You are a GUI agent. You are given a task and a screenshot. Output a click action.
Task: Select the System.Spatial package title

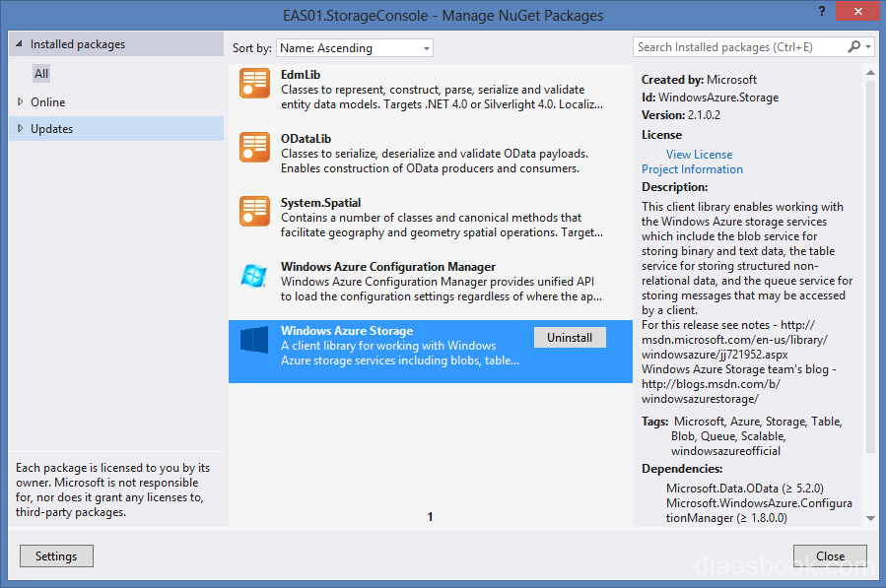(x=320, y=203)
